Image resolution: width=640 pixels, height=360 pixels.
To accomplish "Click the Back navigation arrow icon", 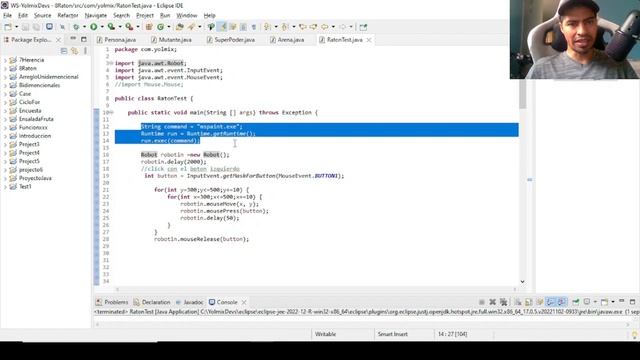I will tap(324, 27).
